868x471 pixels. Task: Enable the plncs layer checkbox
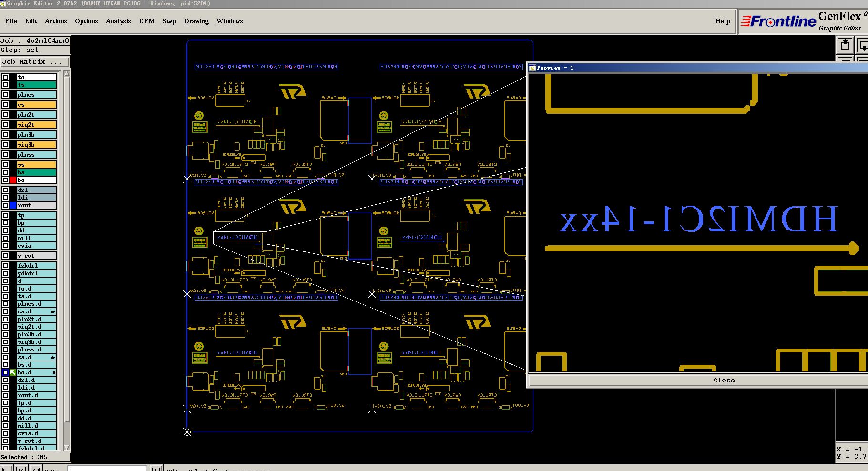click(5, 95)
